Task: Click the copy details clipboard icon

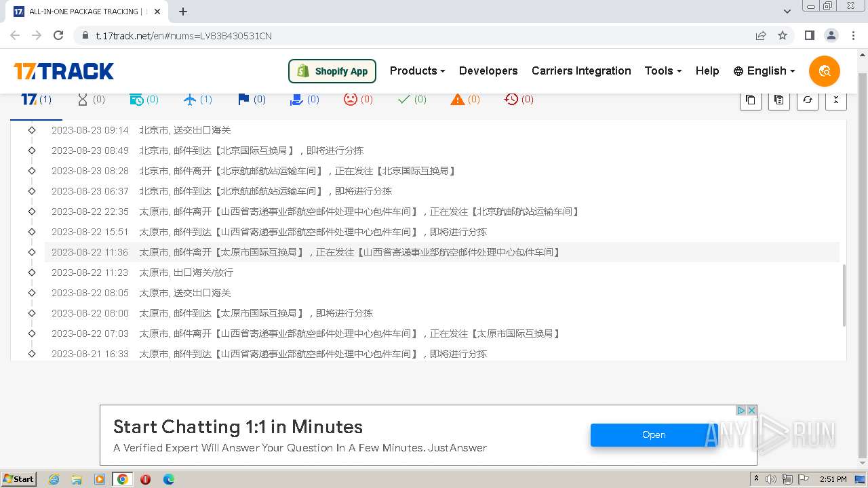Action: 778,100
